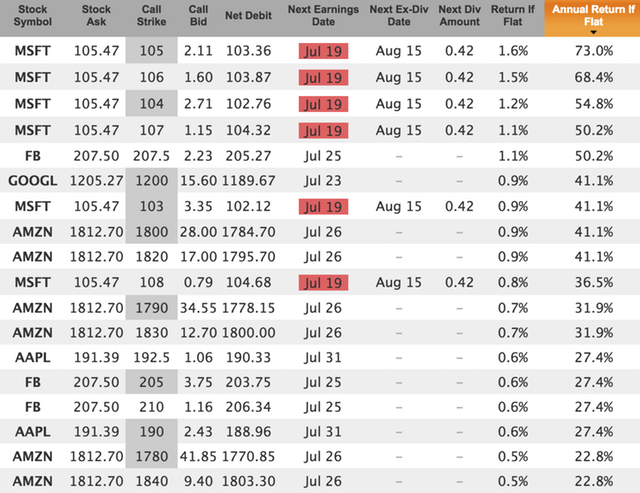This screenshot has height=493, width=640.
Task: Click net debit value 1189.67
Action: (249, 181)
